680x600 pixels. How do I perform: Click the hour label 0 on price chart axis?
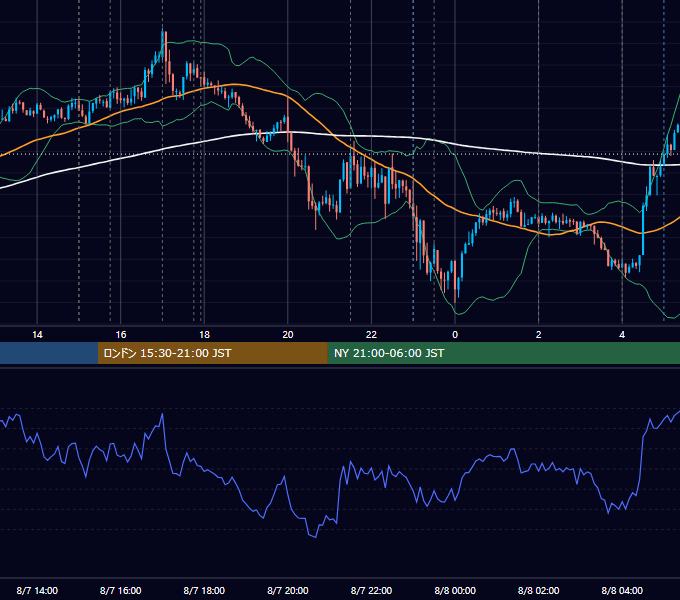pyautogui.click(x=455, y=335)
